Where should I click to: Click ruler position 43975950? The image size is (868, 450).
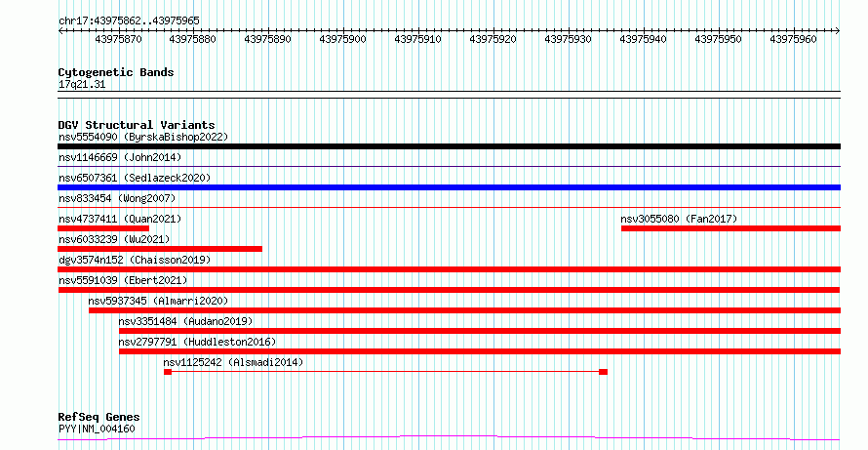point(718,39)
